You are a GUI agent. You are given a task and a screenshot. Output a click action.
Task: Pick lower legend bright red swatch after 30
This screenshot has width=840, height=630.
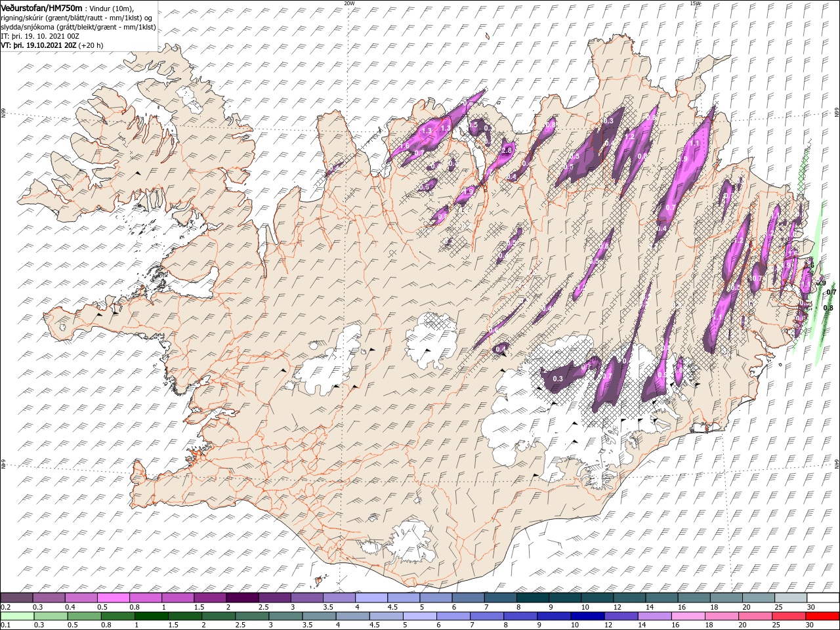click(x=822, y=616)
